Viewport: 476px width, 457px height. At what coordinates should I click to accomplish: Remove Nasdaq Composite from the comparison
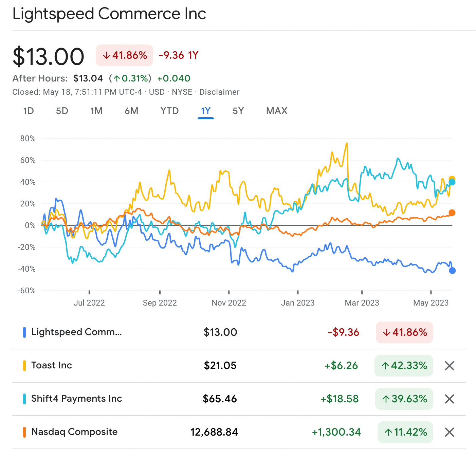(x=449, y=432)
